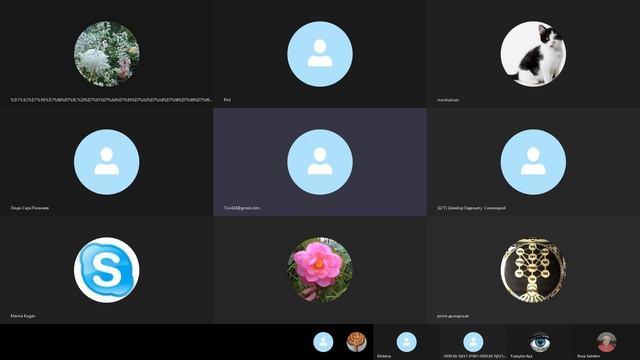Click the name label under the blue eye avatar
Viewport: 640px width, 360px height.
[521, 356]
